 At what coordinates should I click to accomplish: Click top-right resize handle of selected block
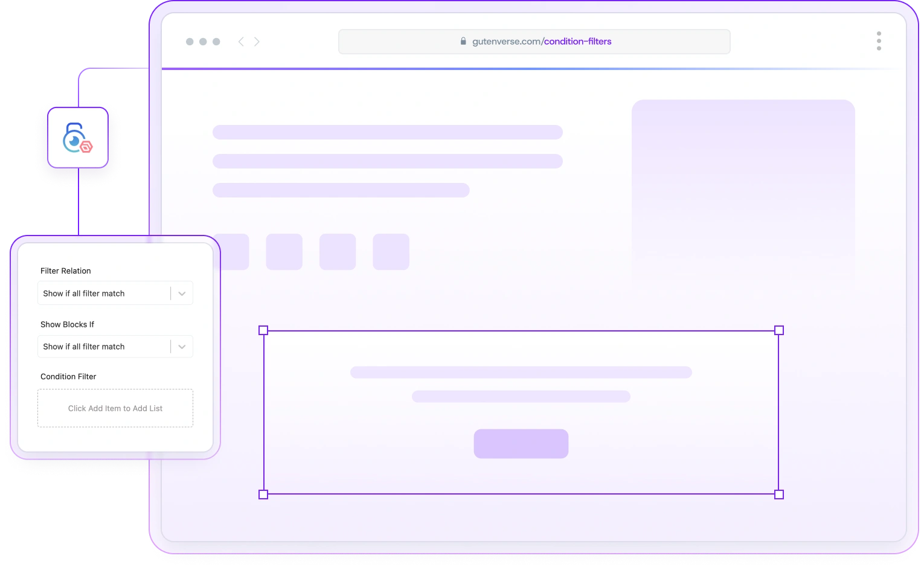[779, 330]
